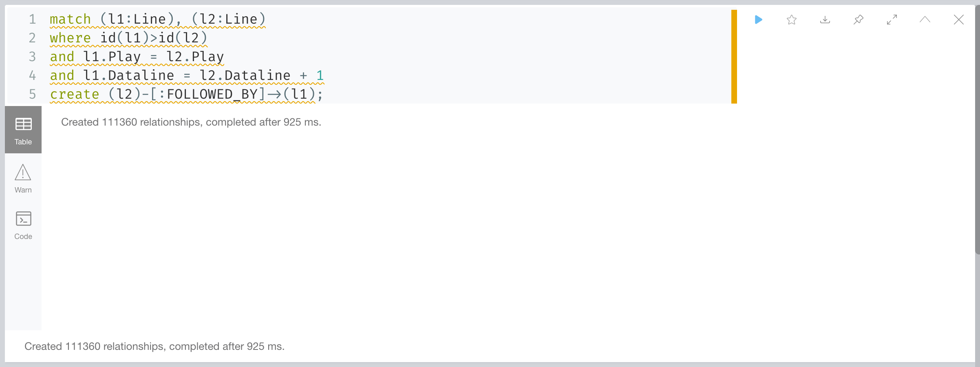The width and height of the screenshot is (980, 367).
Task: Click the where id(l1)>id(l2) line
Action: coord(128,38)
